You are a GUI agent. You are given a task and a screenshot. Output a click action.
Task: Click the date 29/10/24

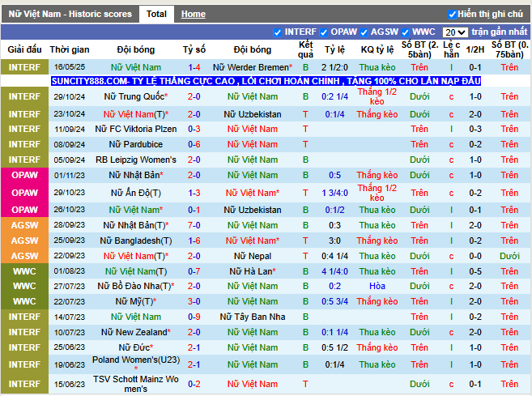click(69, 96)
